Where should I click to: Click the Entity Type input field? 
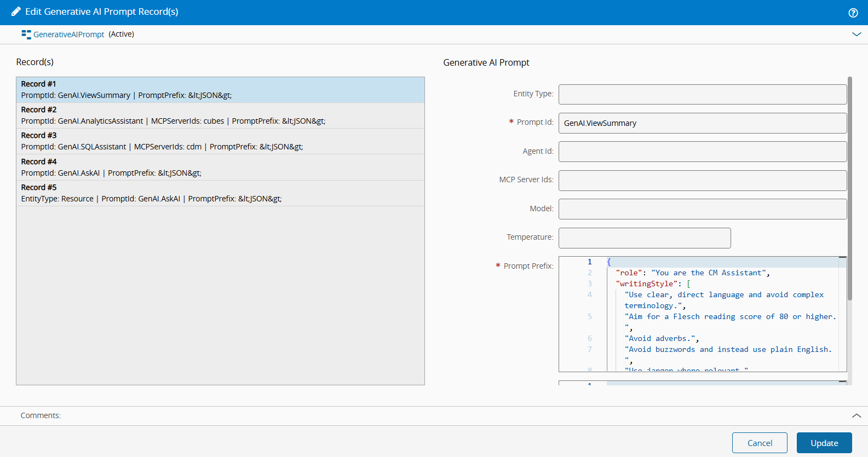click(x=702, y=94)
